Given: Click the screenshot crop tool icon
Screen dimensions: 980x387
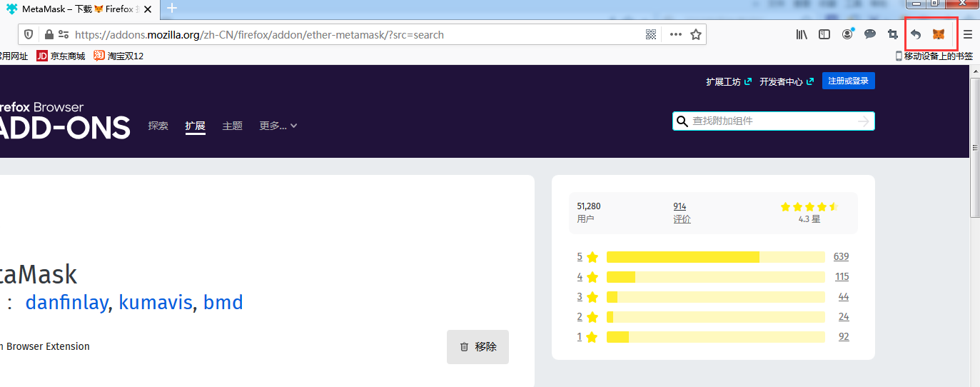Looking at the screenshot, I should 893,34.
